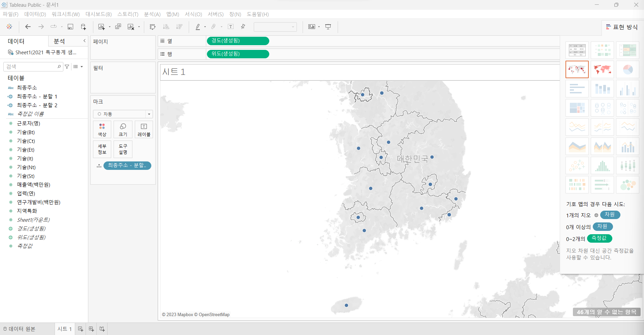Open dropdown arrow next to new worksheet icon
This screenshot has width=644, height=335.
[x=110, y=27]
